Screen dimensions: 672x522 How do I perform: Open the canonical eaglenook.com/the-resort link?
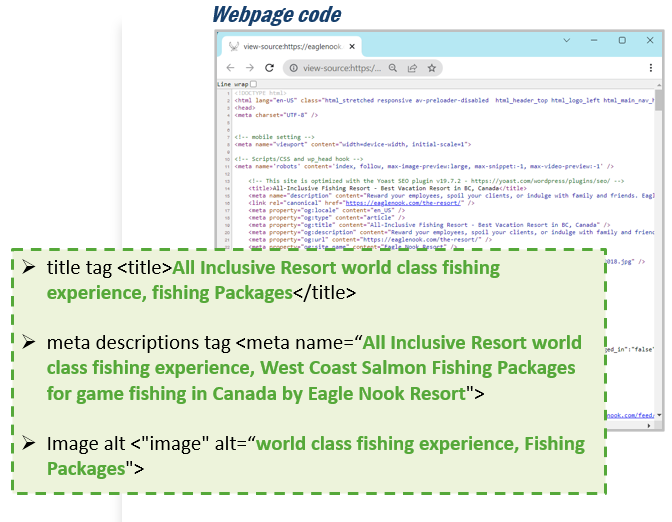tap(403, 203)
